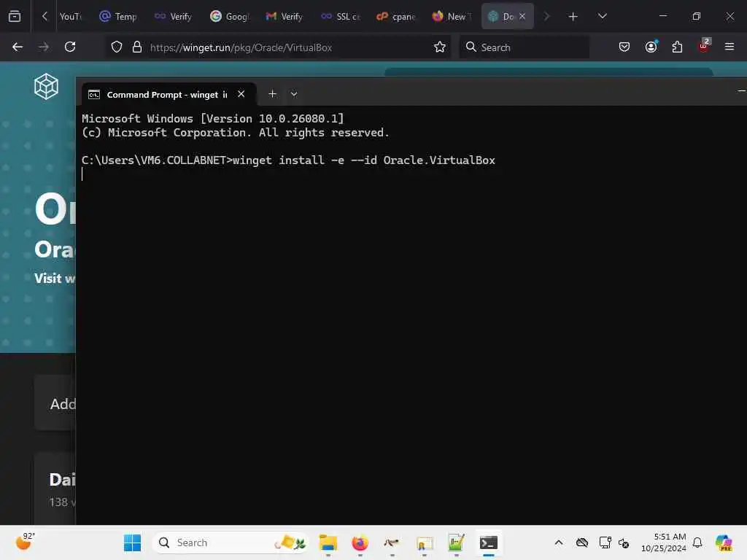747x560 pixels.
Task: Open the notifications bell icon
Action: pos(697,542)
